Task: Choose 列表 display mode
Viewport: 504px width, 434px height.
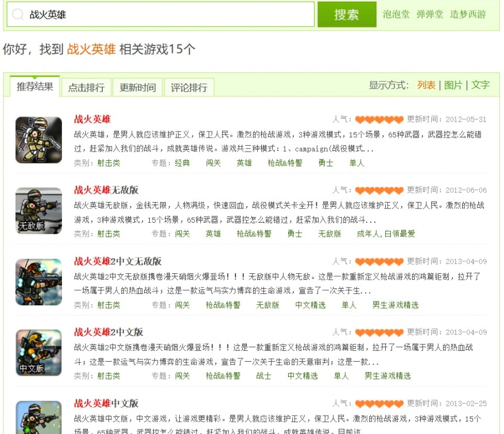Action: click(x=426, y=85)
